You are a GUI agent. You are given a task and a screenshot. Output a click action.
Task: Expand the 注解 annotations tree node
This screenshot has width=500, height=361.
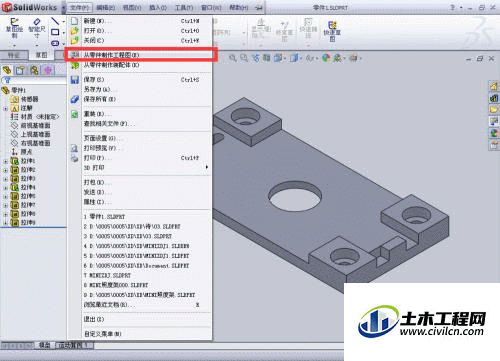5,108
